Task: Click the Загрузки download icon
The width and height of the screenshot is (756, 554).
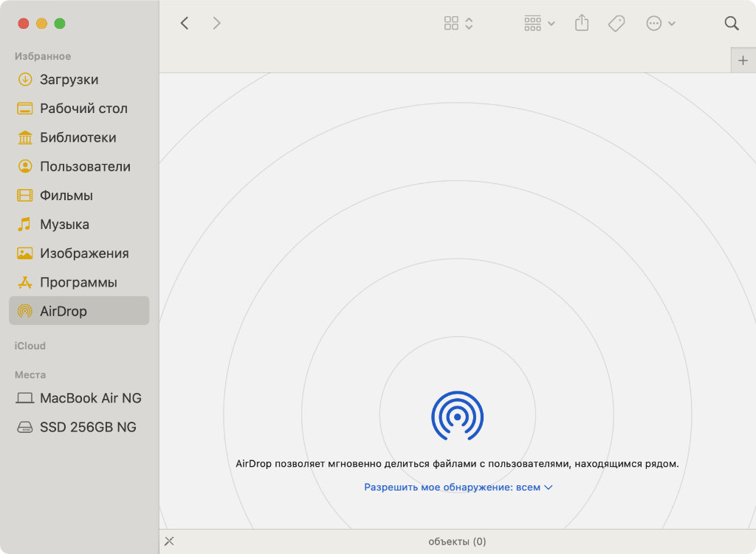Action: [x=25, y=79]
